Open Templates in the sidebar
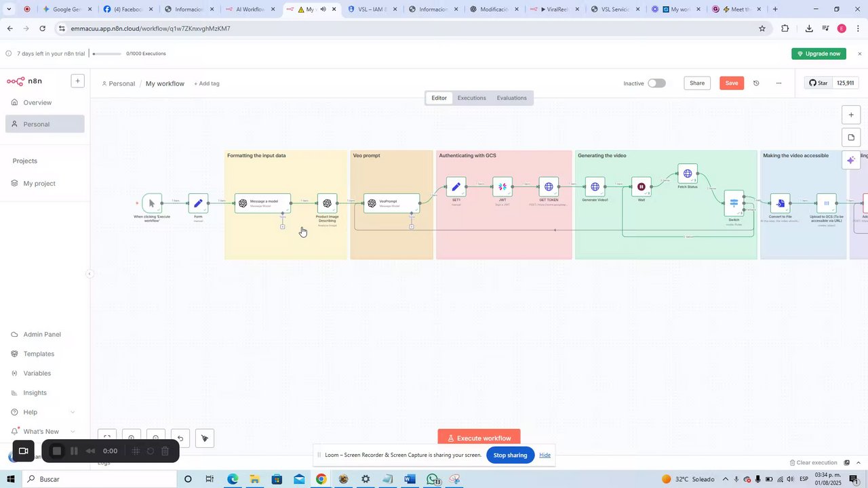 [x=45, y=354]
